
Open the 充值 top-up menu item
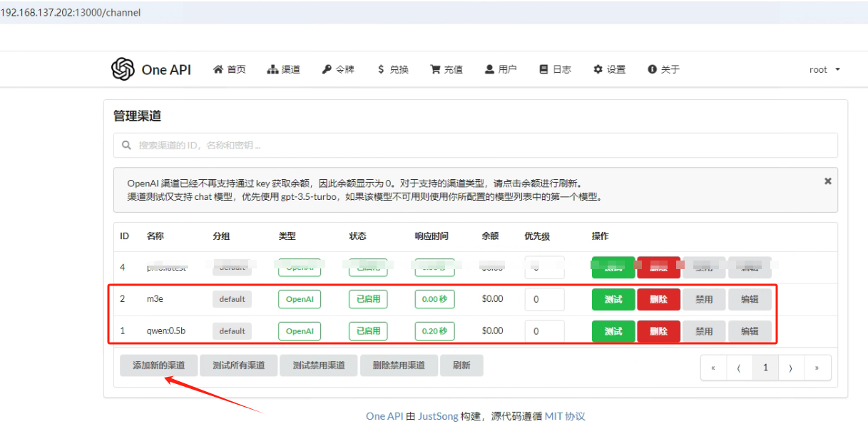pyautogui.click(x=446, y=69)
